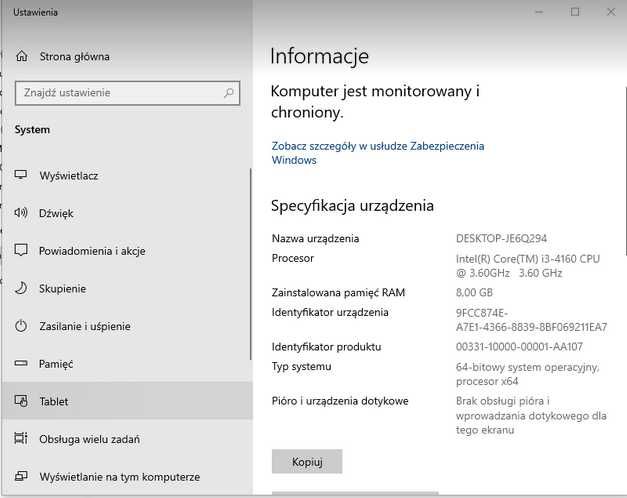Go to Dźwięk settings
This screenshot has width=627, height=498.
coord(126,213)
